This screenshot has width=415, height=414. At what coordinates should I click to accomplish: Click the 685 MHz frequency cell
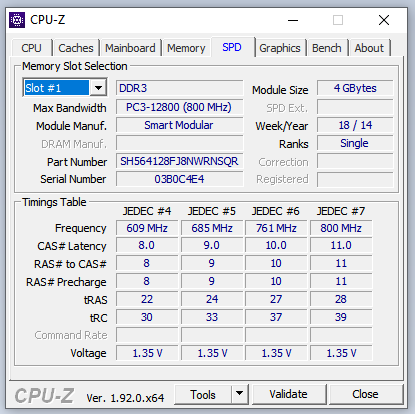[212, 228]
